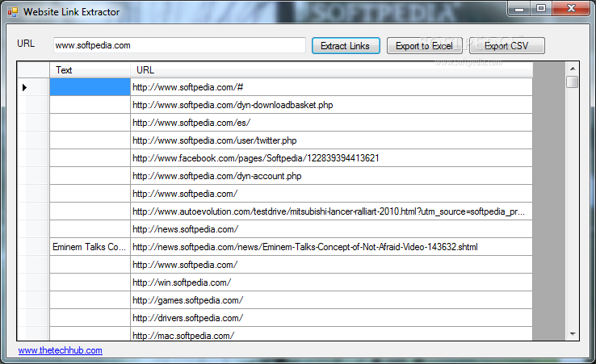Click the vertical scrollbar thumb
Image resolution: width=596 pixels, height=364 pixels.
572,82
